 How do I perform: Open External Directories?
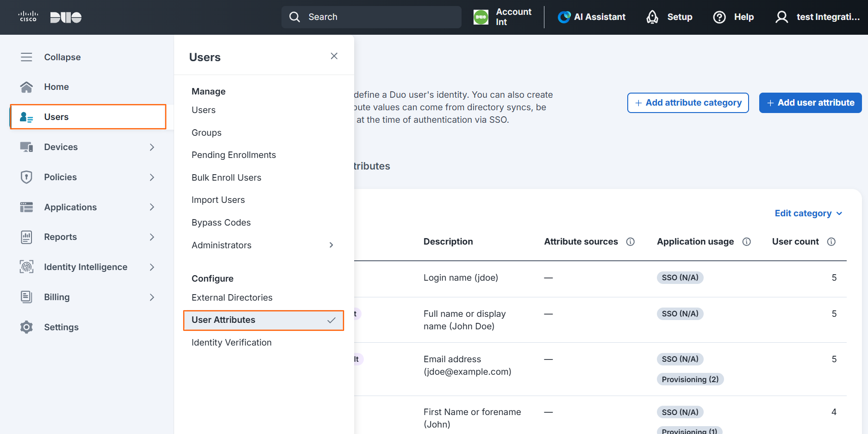click(x=232, y=298)
